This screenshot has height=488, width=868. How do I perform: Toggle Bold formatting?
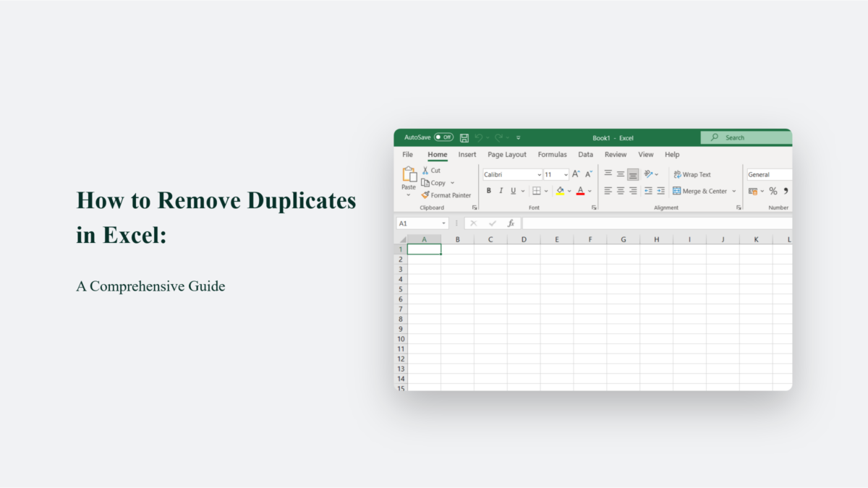(x=489, y=191)
